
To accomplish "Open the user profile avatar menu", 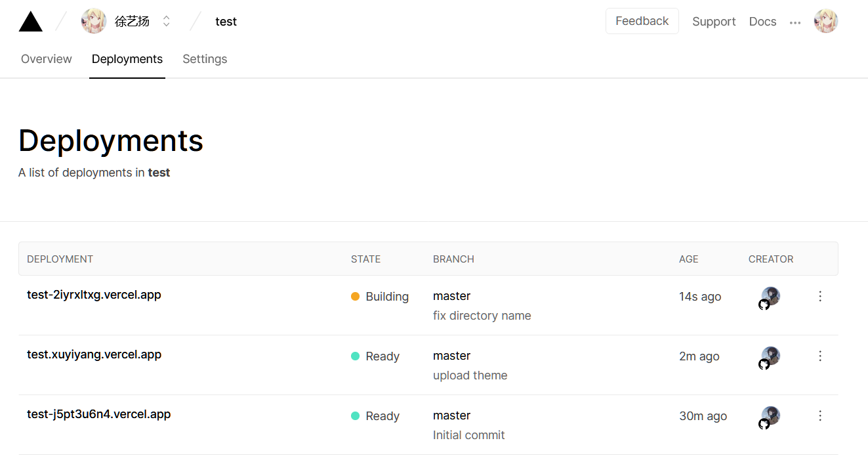I will [825, 22].
